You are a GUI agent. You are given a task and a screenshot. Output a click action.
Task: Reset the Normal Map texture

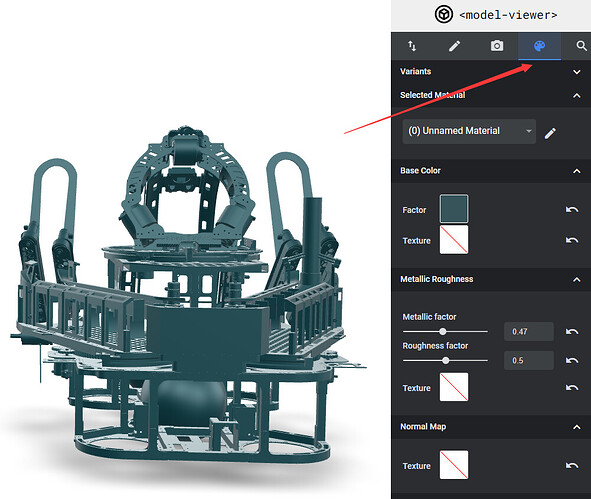pos(572,466)
